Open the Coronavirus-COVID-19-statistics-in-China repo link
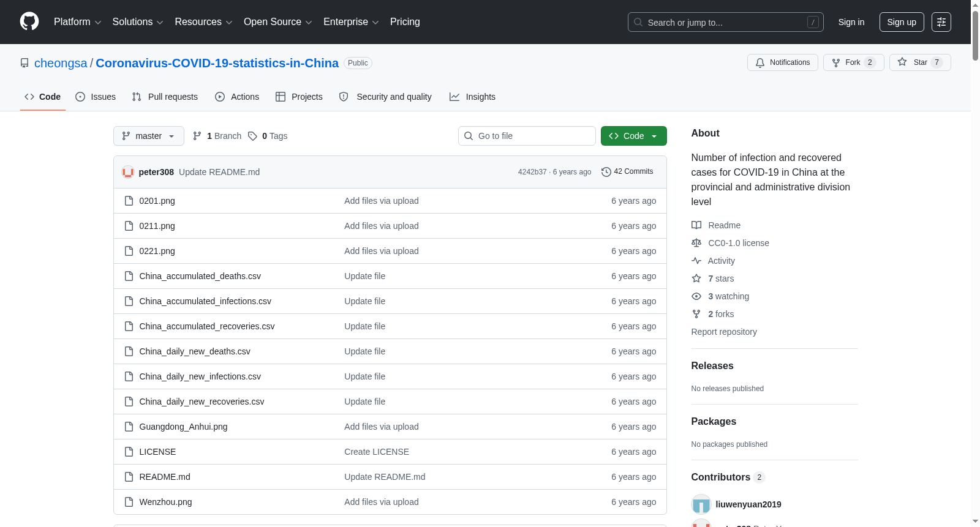The height and width of the screenshot is (527, 980). [217, 63]
